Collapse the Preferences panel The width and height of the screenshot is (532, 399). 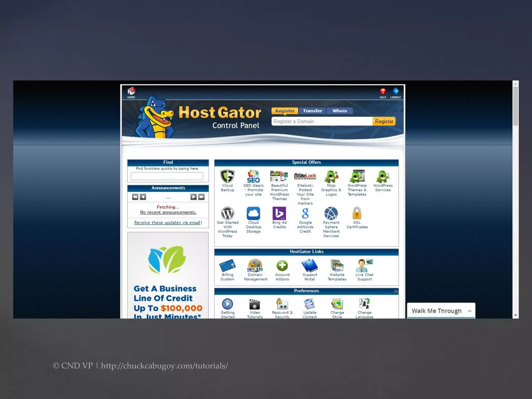[396, 291]
